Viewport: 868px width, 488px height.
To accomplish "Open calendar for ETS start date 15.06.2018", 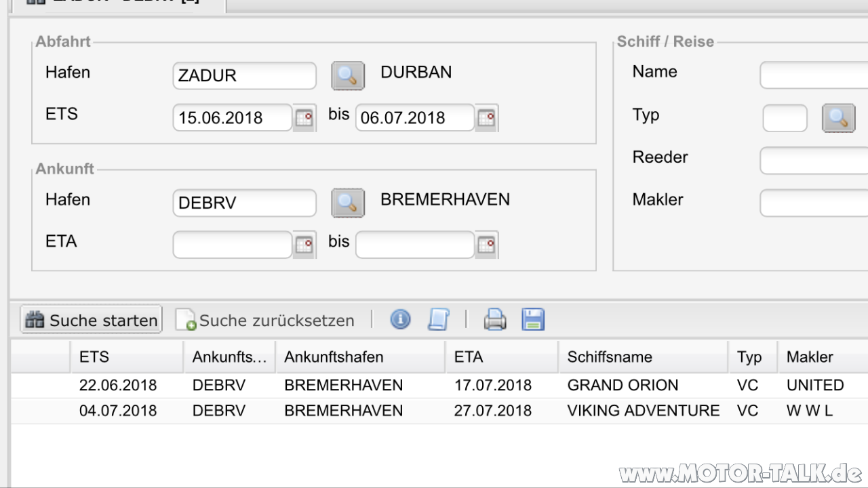I will click(x=304, y=118).
